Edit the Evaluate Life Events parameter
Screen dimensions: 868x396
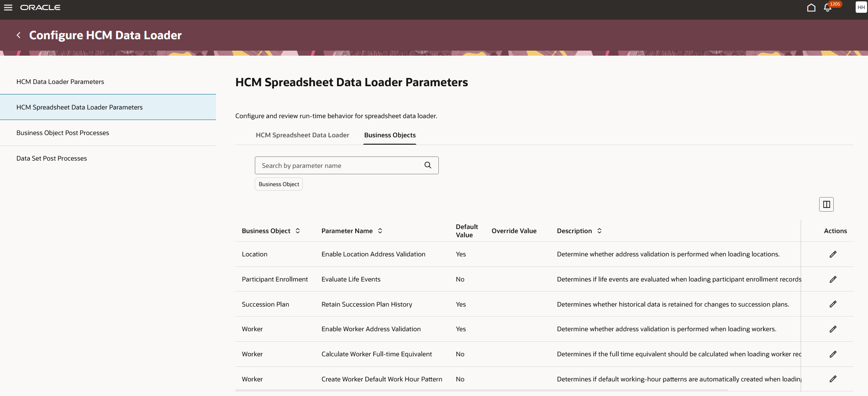coord(833,279)
